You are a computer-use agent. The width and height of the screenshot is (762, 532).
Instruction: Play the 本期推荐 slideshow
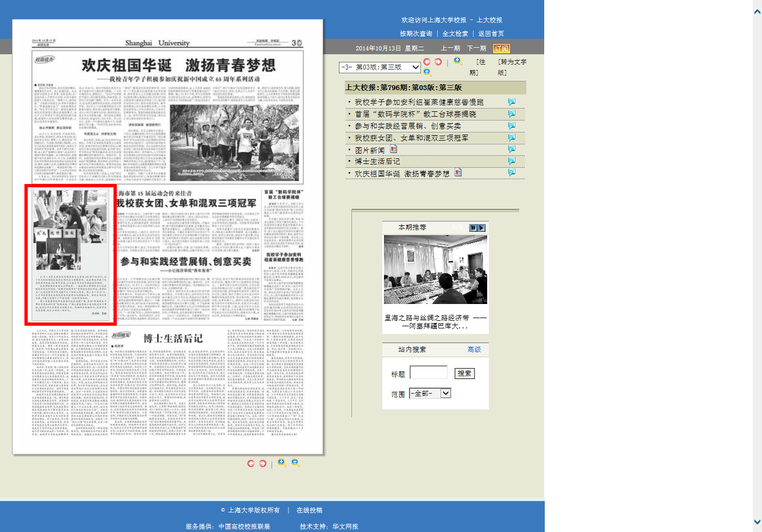coord(481,228)
